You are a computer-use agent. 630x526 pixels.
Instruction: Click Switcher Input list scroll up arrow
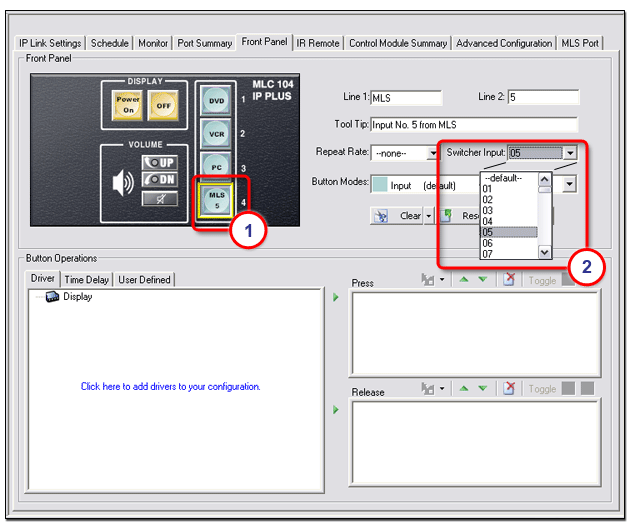(544, 179)
